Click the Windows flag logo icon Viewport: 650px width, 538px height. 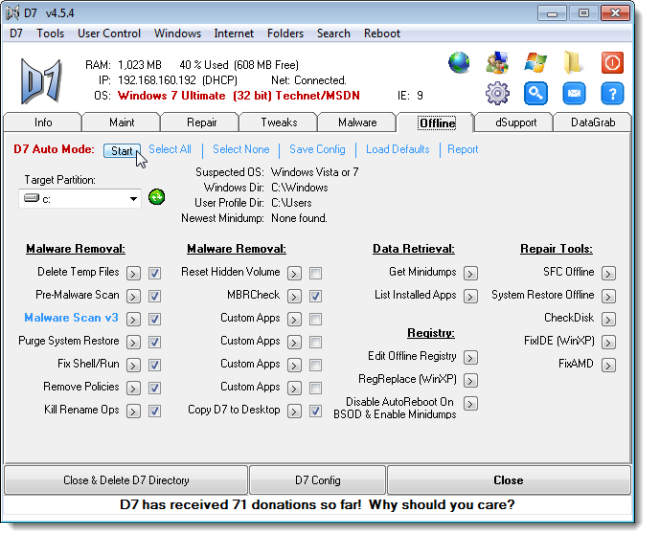pos(535,63)
